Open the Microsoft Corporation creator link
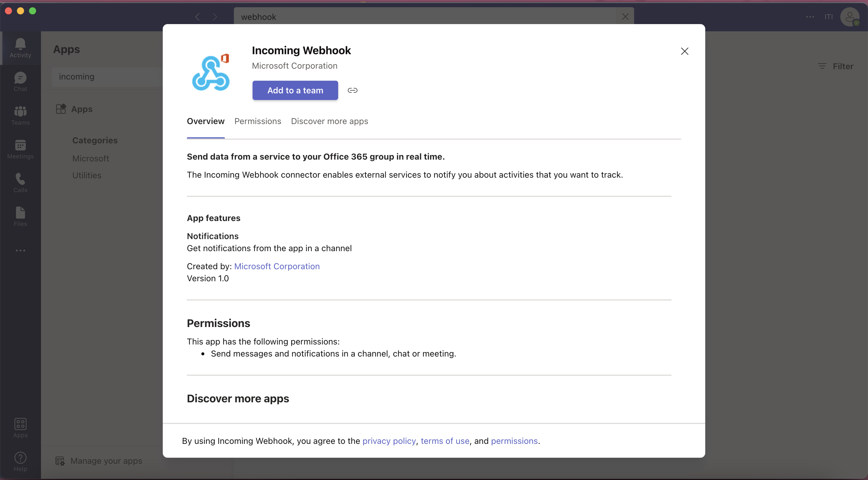This screenshot has height=480, width=868. [x=277, y=266]
